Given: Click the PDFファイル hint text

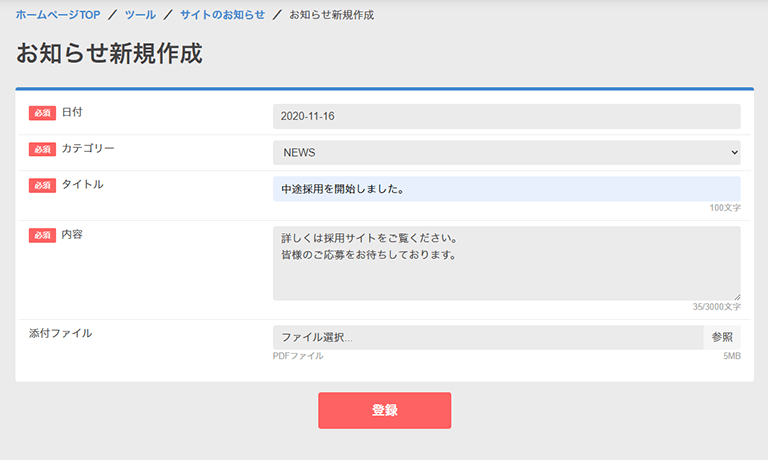Looking at the screenshot, I should point(298,356).
